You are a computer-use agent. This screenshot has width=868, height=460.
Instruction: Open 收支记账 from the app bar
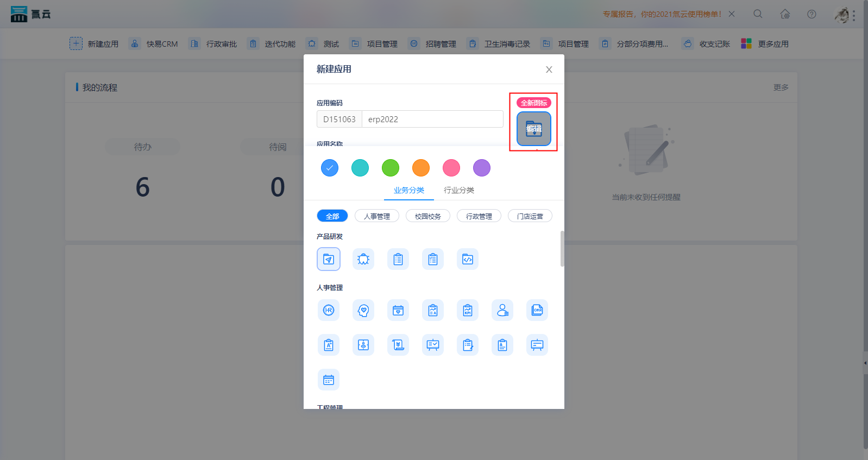(706, 44)
